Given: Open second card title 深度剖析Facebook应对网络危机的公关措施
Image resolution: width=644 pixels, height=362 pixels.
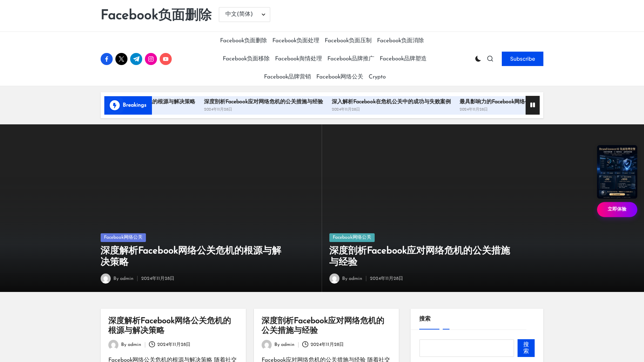Looking at the screenshot, I should (x=323, y=325).
